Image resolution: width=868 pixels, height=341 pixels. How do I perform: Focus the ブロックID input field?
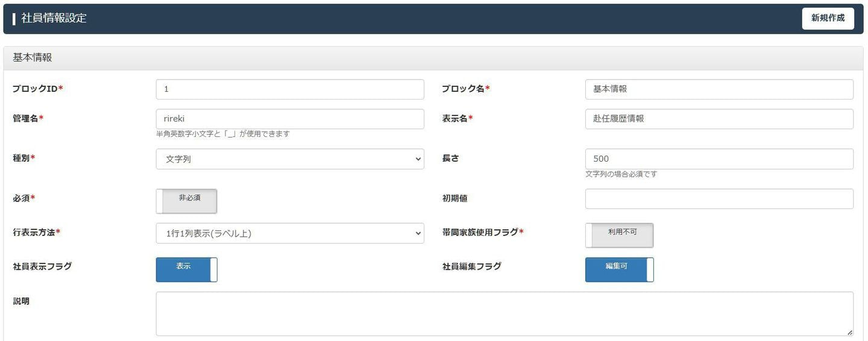289,89
